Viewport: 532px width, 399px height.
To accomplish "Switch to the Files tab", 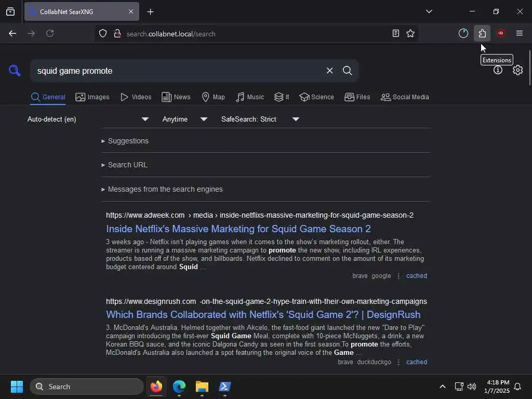I will [357, 97].
